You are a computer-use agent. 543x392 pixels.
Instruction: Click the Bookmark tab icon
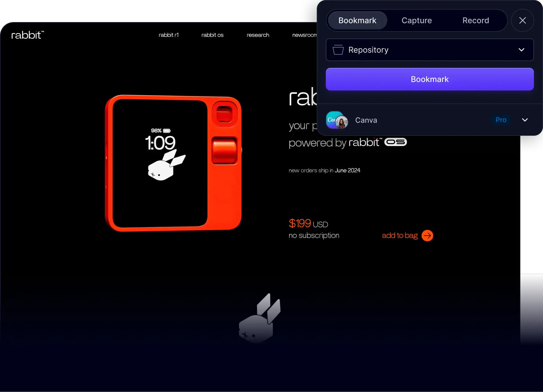click(x=357, y=20)
